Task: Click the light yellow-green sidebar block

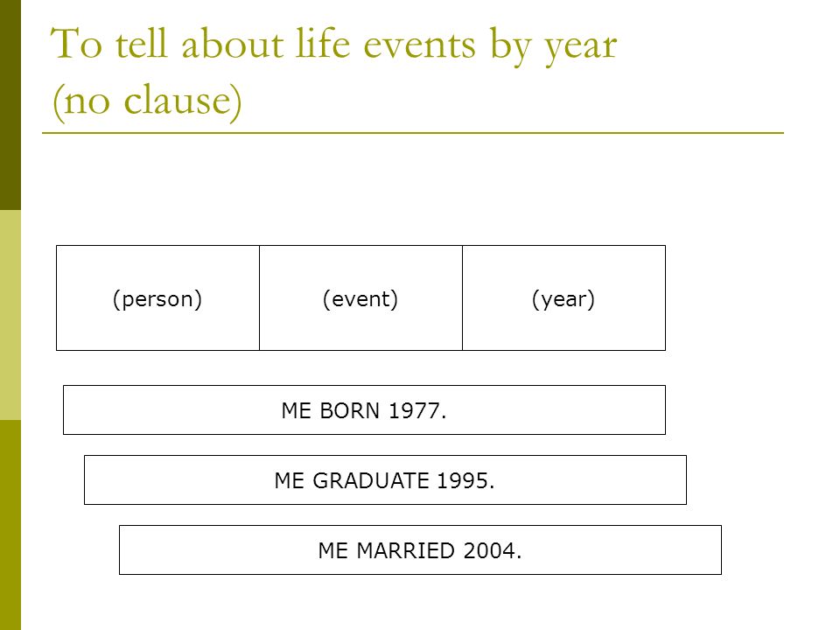Action: pos(10,315)
